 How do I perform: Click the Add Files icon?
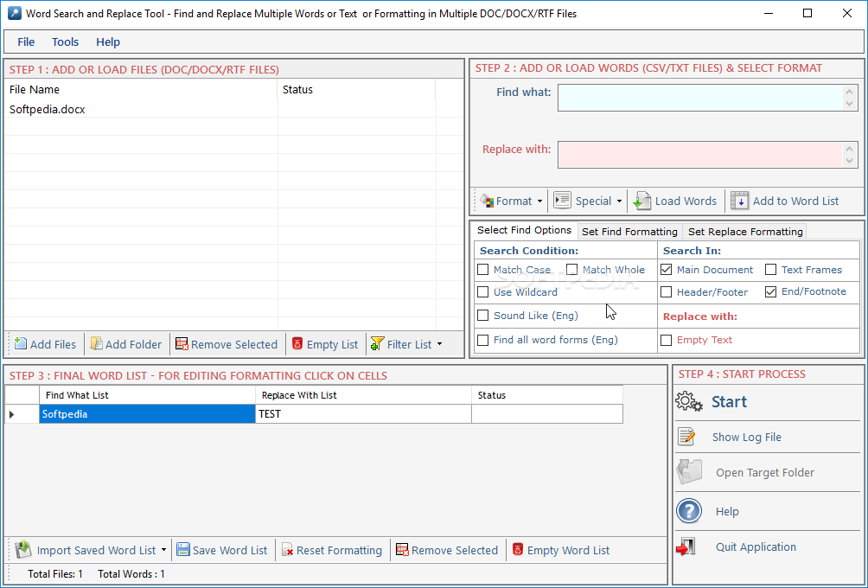pyautogui.click(x=21, y=344)
